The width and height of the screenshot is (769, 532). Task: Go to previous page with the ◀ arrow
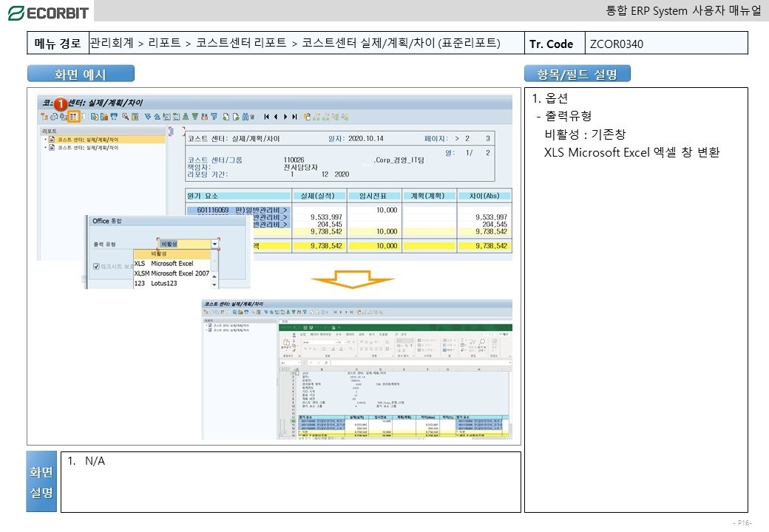(x=276, y=117)
